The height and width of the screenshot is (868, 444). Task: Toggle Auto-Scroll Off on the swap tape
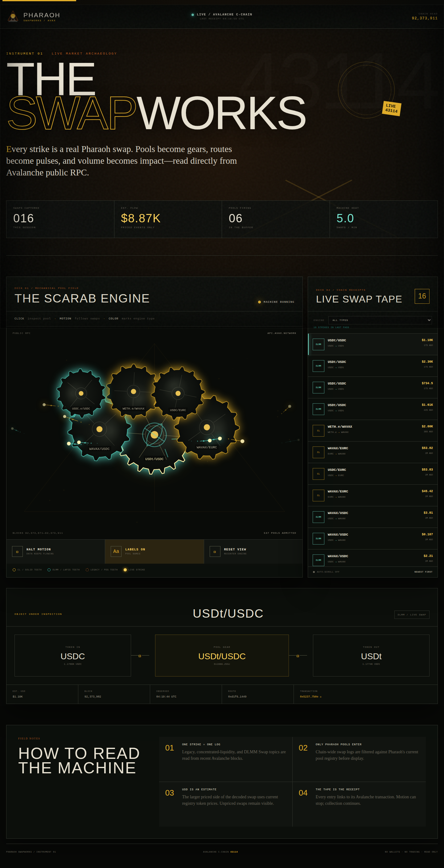326,572
